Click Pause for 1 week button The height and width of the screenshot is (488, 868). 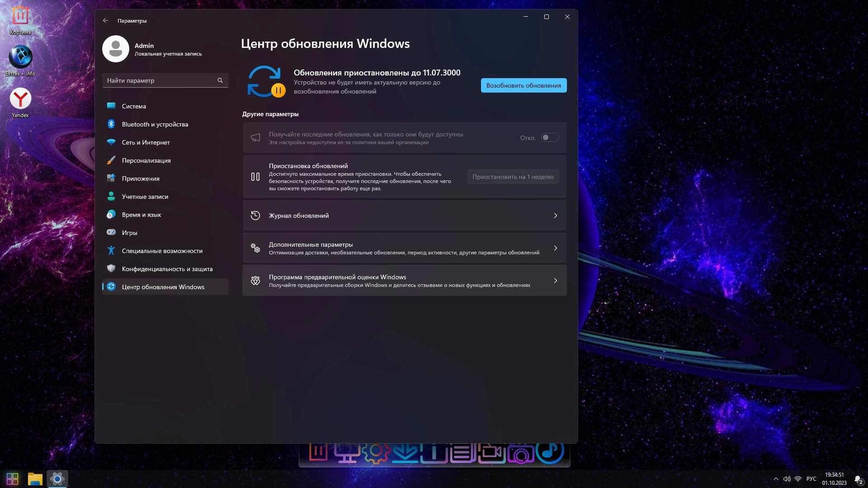[x=513, y=177]
